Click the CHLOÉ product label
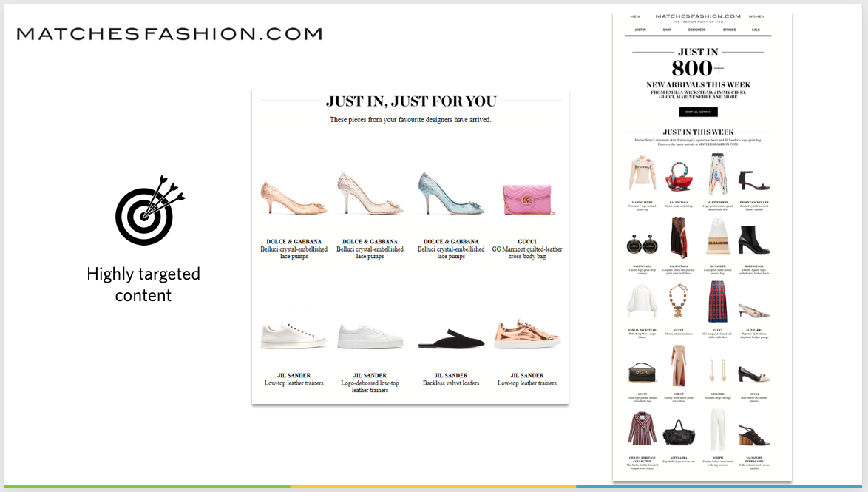This screenshot has width=868, height=492. 679,394
